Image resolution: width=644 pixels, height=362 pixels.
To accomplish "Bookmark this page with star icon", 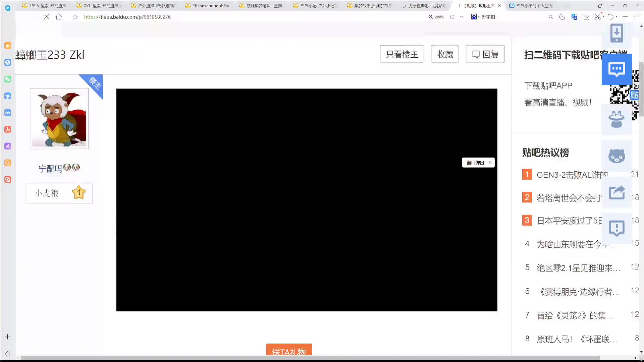I will tap(75, 17).
